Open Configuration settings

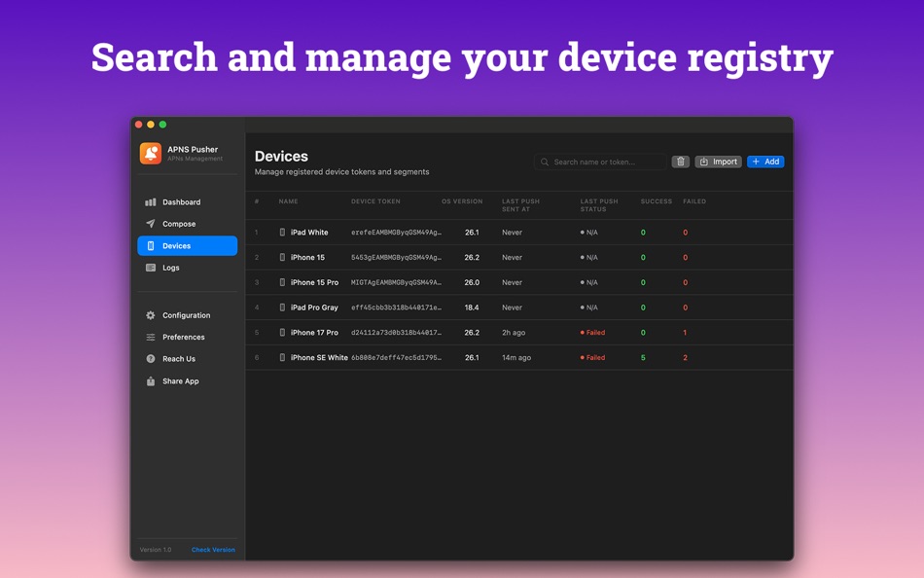coord(188,315)
